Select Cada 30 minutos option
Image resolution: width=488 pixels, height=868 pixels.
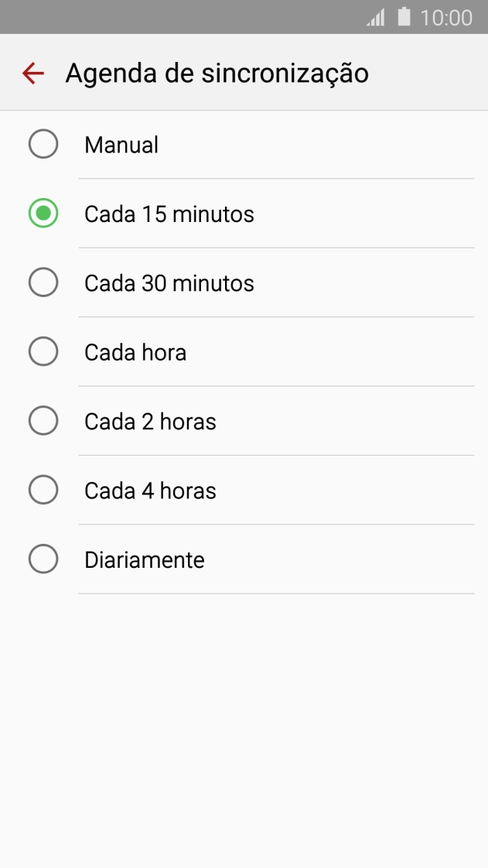pyautogui.click(x=43, y=282)
